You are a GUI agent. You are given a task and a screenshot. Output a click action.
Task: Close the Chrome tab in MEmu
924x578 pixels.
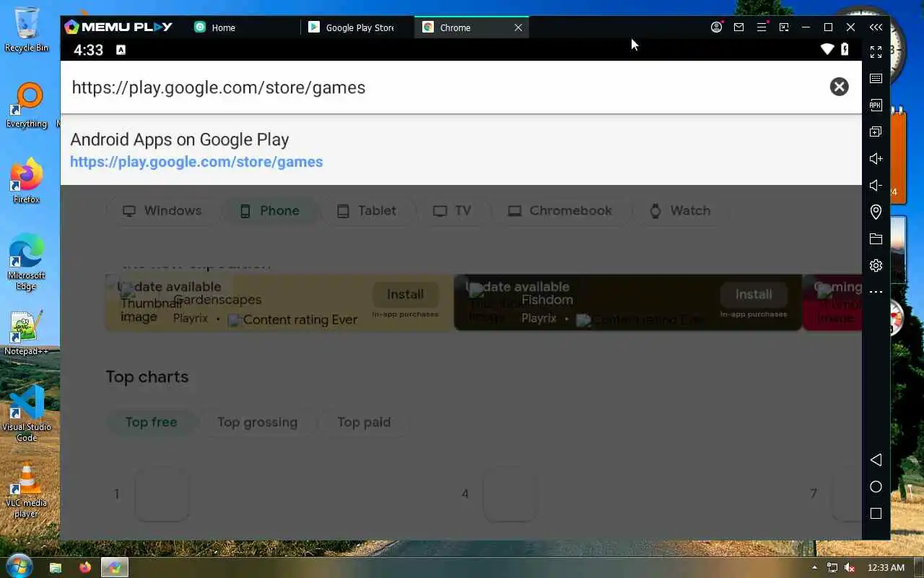[518, 27]
